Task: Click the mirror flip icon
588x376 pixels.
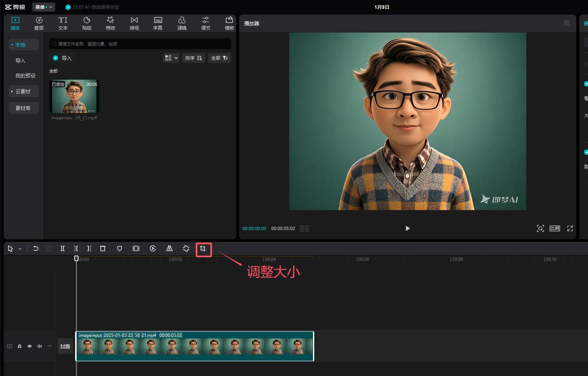Action: [169, 249]
